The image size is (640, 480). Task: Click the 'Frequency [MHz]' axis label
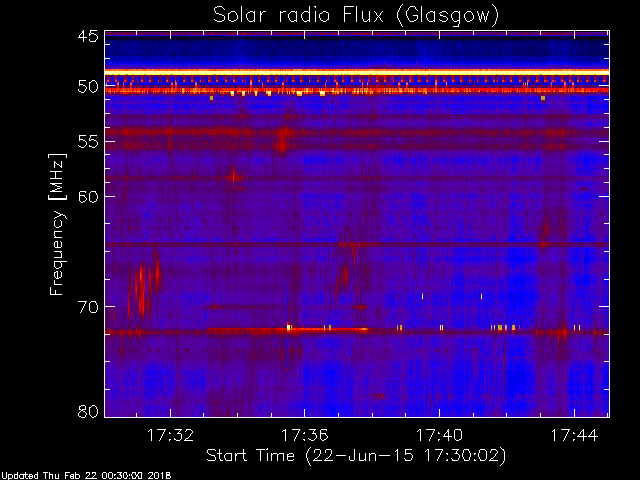point(57,224)
